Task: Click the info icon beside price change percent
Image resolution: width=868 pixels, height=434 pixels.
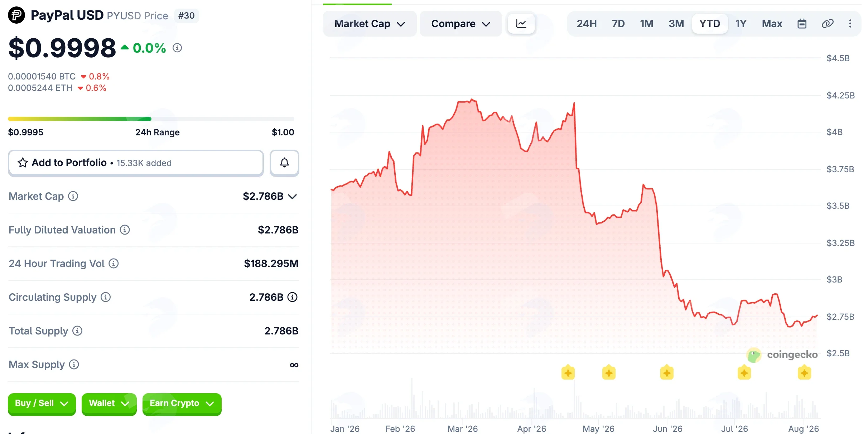Action: 177,48
